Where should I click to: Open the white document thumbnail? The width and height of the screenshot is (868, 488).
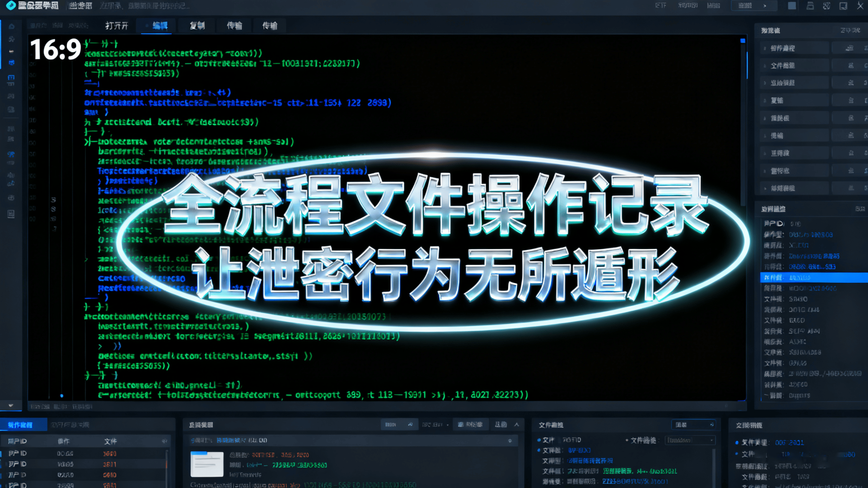tap(207, 464)
